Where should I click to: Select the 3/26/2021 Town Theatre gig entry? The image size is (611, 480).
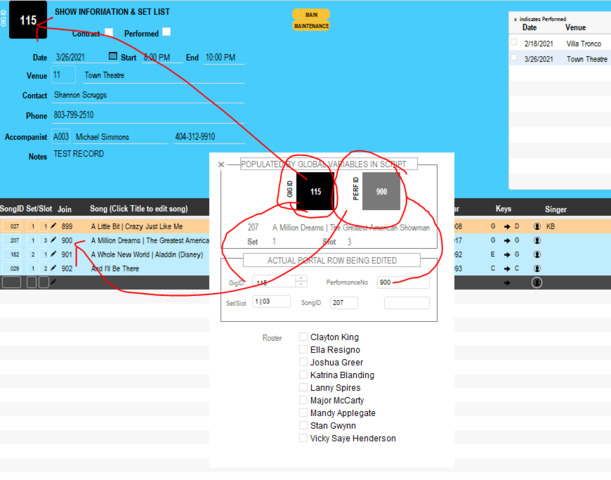[x=560, y=59]
